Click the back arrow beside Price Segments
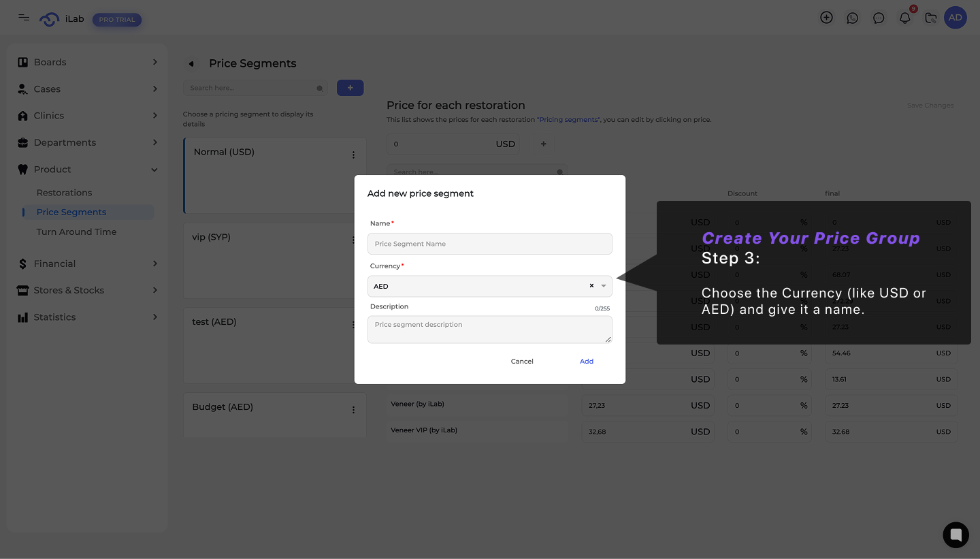Screen dimensions: 980x559 point(191,63)
